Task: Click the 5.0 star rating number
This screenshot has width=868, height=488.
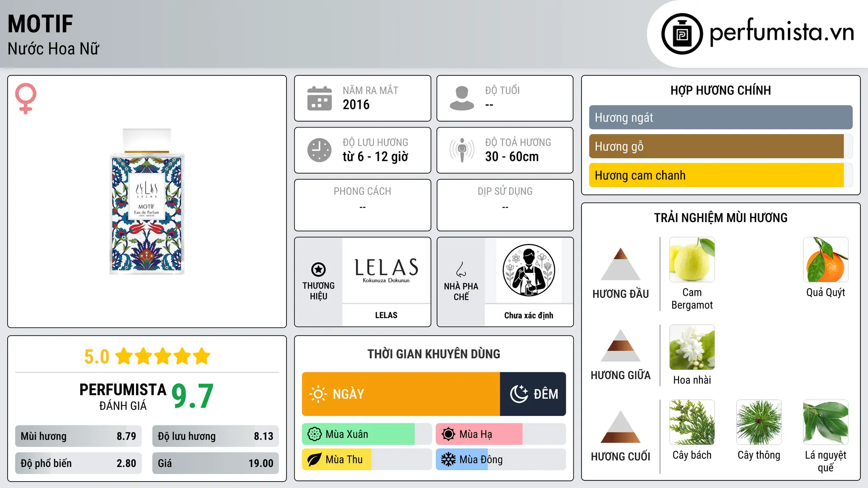Action: pyautogui.click(x=97, y=357)
